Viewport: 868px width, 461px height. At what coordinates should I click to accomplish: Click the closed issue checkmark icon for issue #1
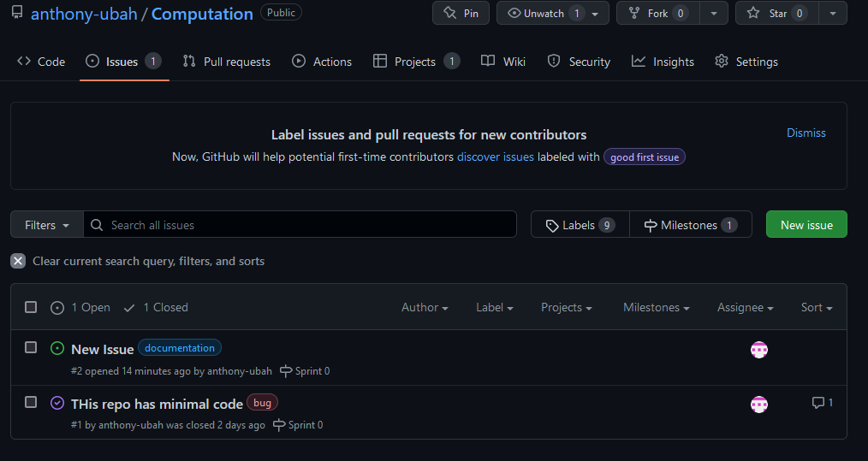[57, 403]
